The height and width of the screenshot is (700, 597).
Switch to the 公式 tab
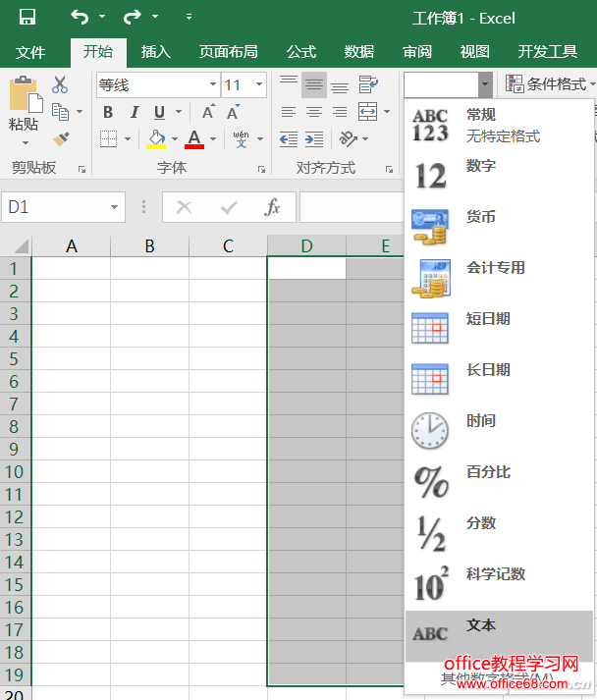click(301, 52)
